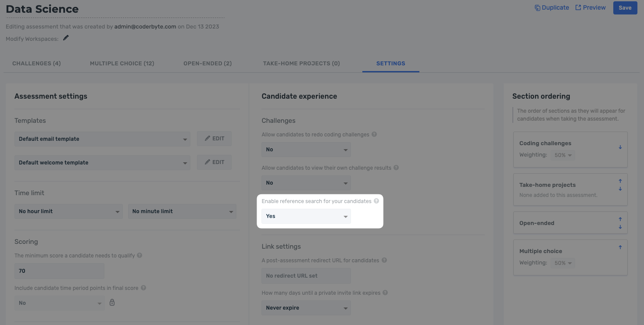Click the help icon beside minimum qualifying score
The height and width of the screenshot is (325, 644).
[139, 255]
